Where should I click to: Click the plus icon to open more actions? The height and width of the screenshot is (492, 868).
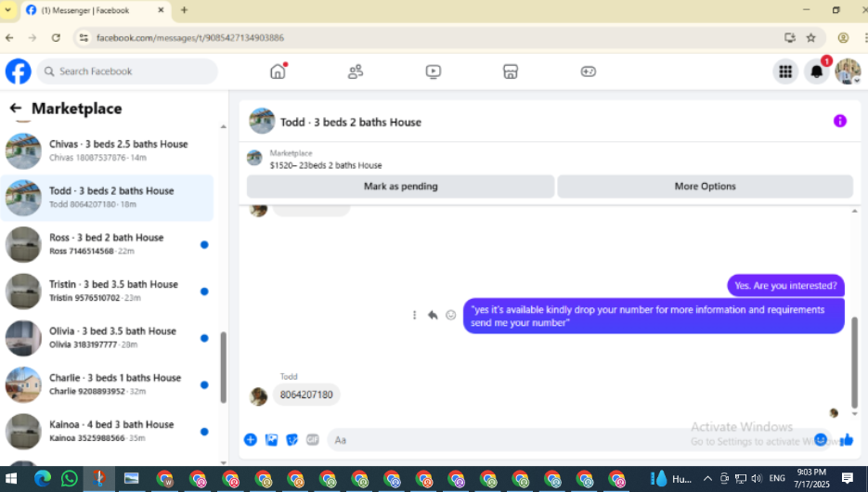pos(251,439)
